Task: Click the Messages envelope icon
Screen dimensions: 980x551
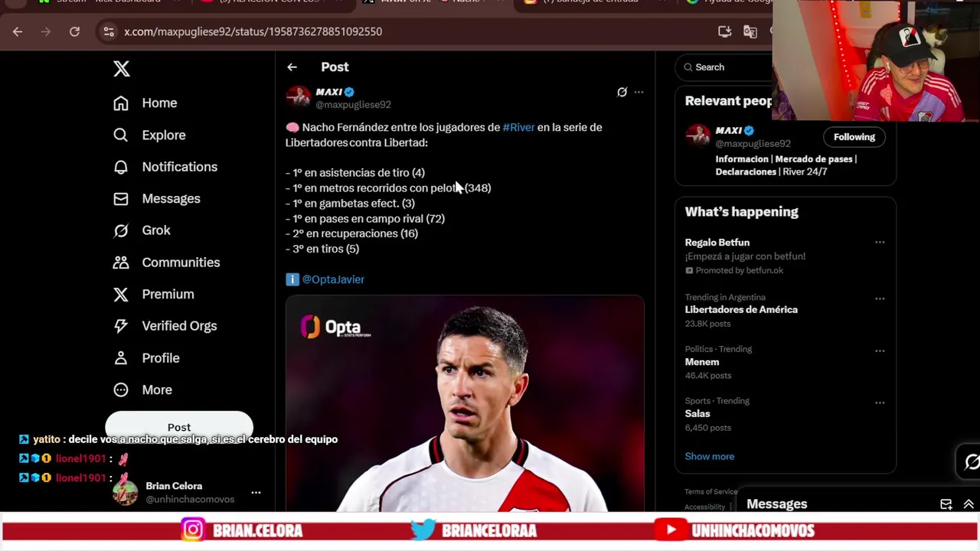Action: coord(121,198)
